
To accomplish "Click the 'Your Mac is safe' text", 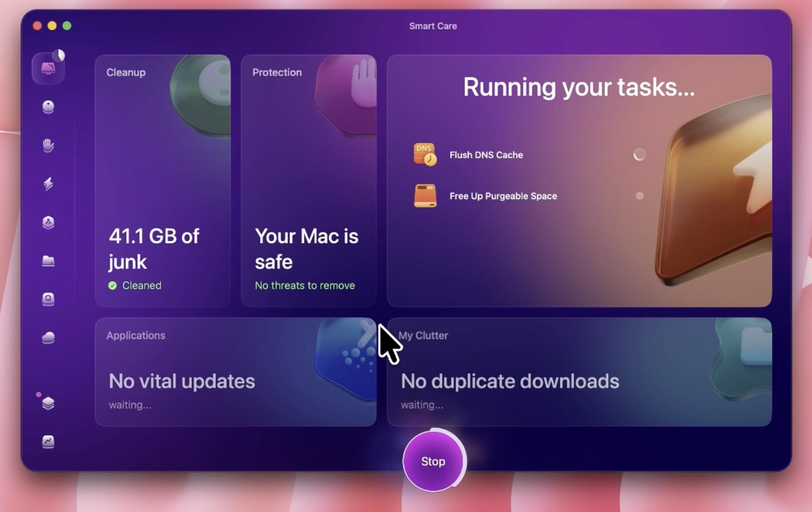I will pos(306,248).
